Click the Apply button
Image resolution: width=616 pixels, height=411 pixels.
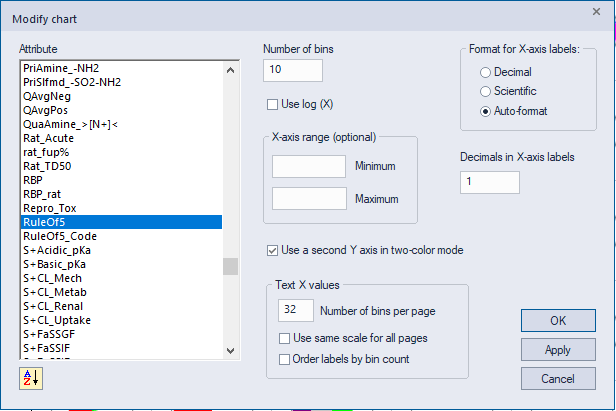click(558, 350)
